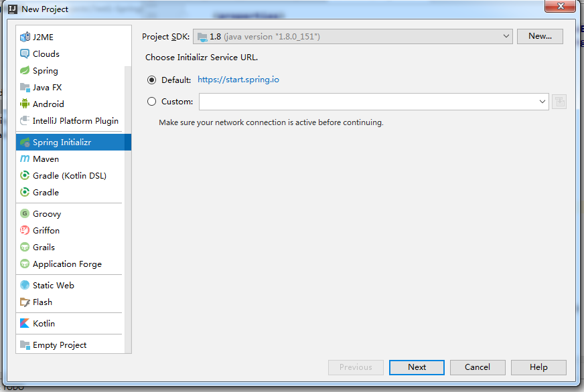Screen dimensions: 584x392
Task: Click the IntelliJ Platform Plugin icon
Action: [x=25, y=120]
